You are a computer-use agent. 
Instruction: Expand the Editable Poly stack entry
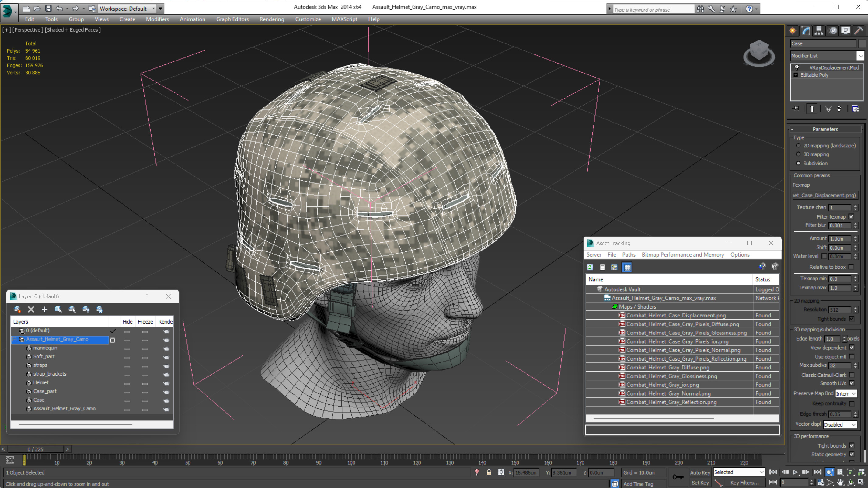tap(796, 75)
